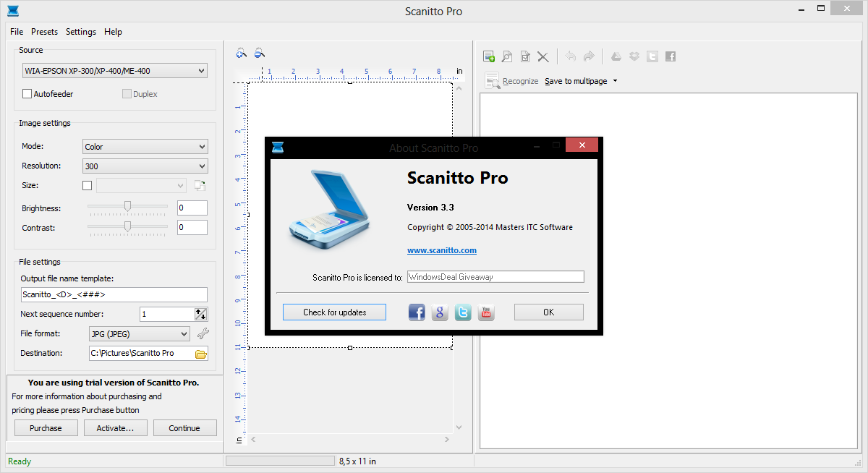Open the page preview magnifier icon
The image size is (868, 473).
click(507, 56)
